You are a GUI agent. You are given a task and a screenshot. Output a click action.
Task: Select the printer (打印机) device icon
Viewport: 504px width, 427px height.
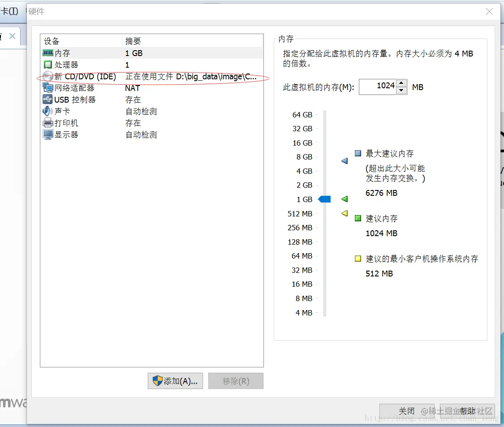[48, 123]
